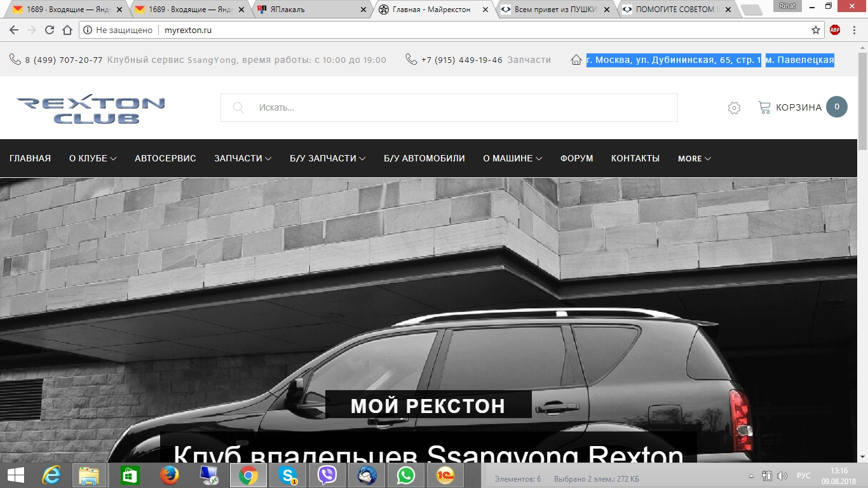Go to the АВТОСЕРВИС page
The image size is (868, 488).
point(165,158)
